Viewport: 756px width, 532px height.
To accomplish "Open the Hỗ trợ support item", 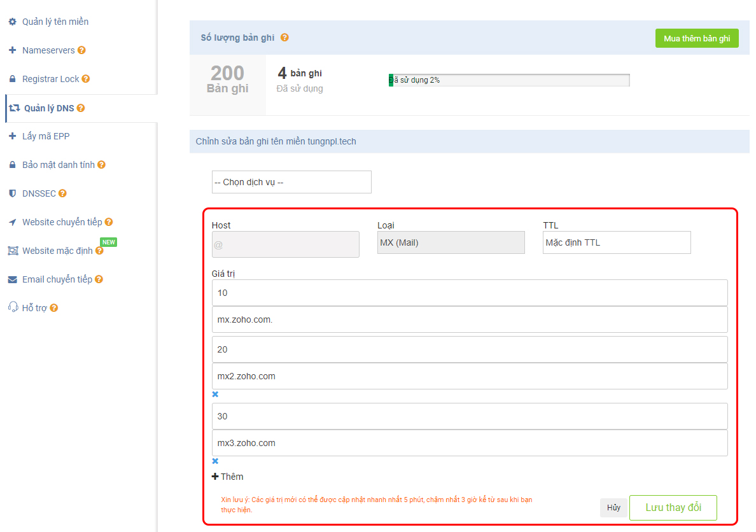I will 34,308.
